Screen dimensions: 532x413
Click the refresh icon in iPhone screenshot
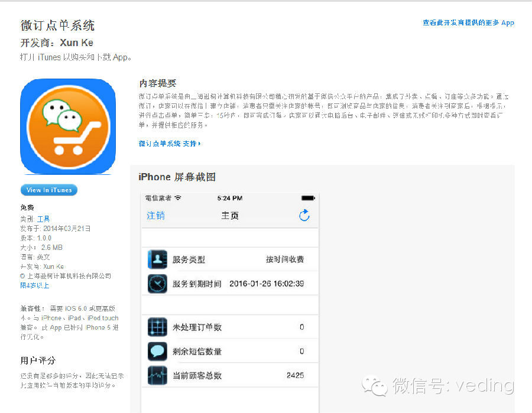pos(304,215)
